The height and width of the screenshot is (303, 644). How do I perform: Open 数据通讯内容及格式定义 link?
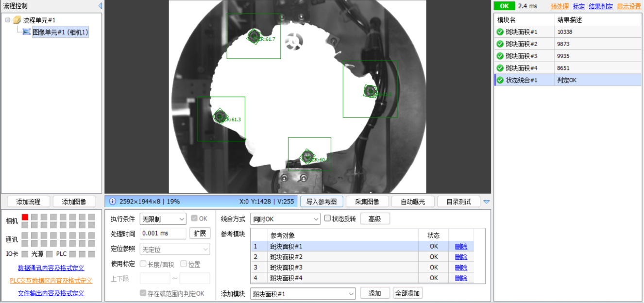tap(51, 268)
